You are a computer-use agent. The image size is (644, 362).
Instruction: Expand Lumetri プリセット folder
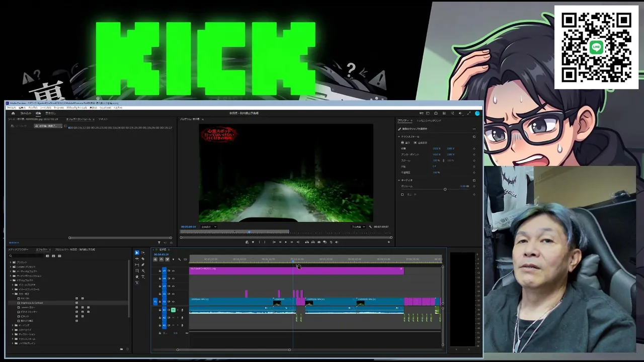point(11,267)
